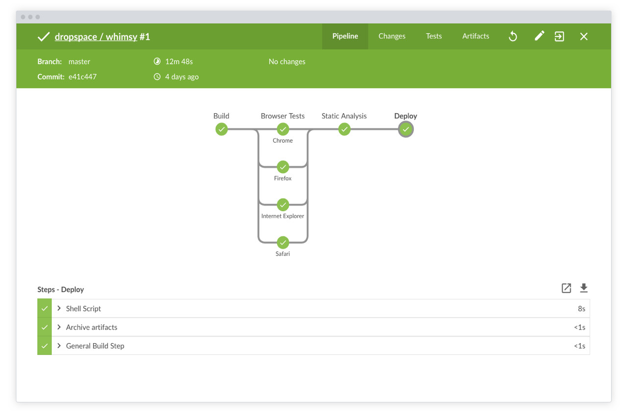The height and width of the screenshot is (413, 627).
Task: Select the Deploy stage node
Action: click(x=405, y=129)
